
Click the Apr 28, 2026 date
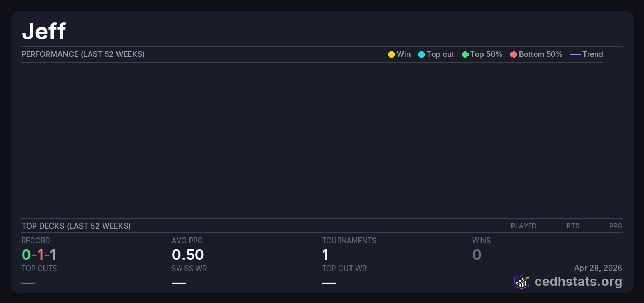(x=598, y=268)
